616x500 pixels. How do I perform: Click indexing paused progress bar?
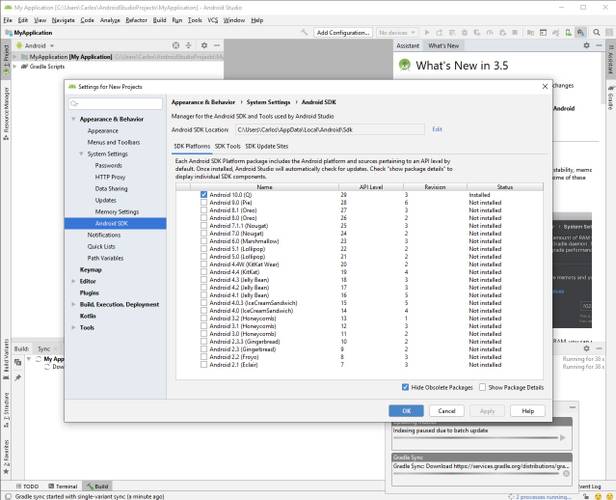pos(475,438)
